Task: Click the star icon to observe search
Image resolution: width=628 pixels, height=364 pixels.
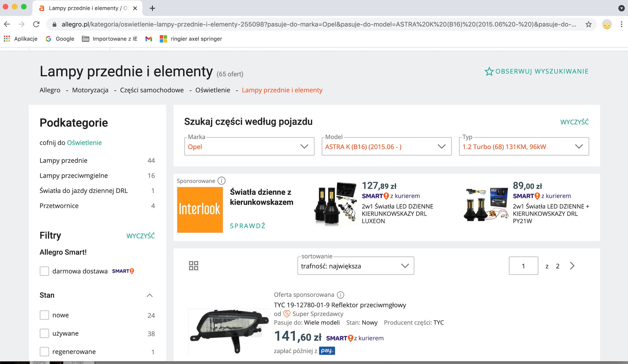Action: coord(489,71)
